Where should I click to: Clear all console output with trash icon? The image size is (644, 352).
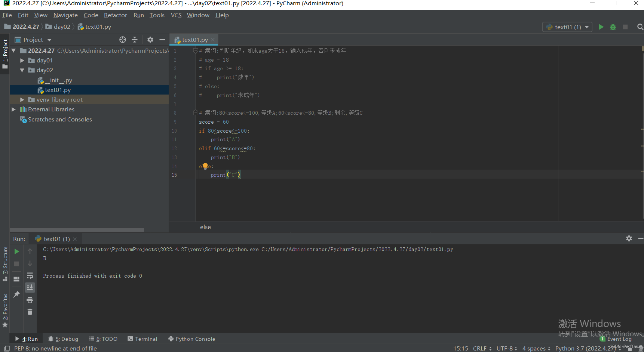click(30, 312)
